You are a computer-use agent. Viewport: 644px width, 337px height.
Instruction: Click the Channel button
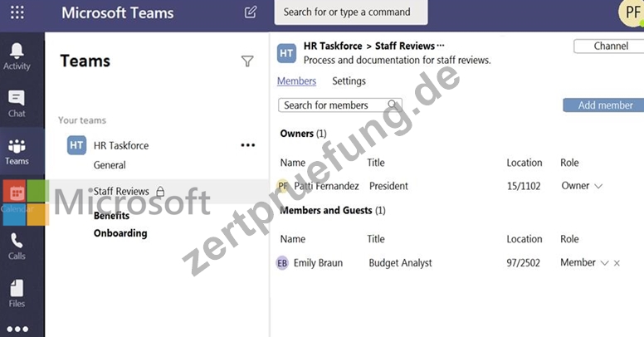pos(609,46)
